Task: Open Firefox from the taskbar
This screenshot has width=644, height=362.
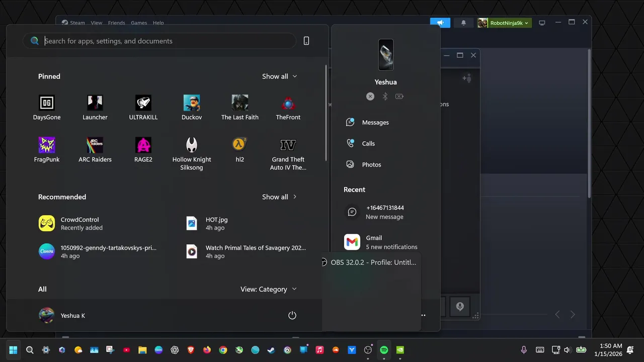Action: (x=207, y=350)
